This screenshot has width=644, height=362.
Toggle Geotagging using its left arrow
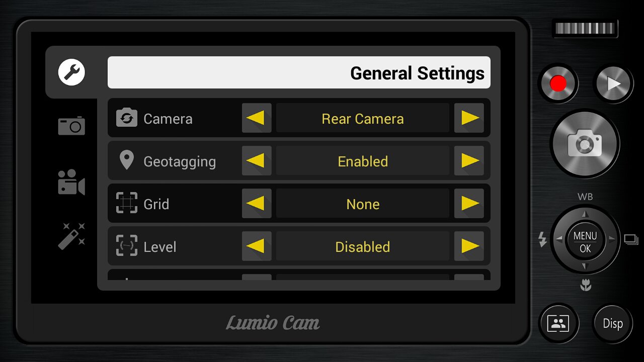coord(257,161)
